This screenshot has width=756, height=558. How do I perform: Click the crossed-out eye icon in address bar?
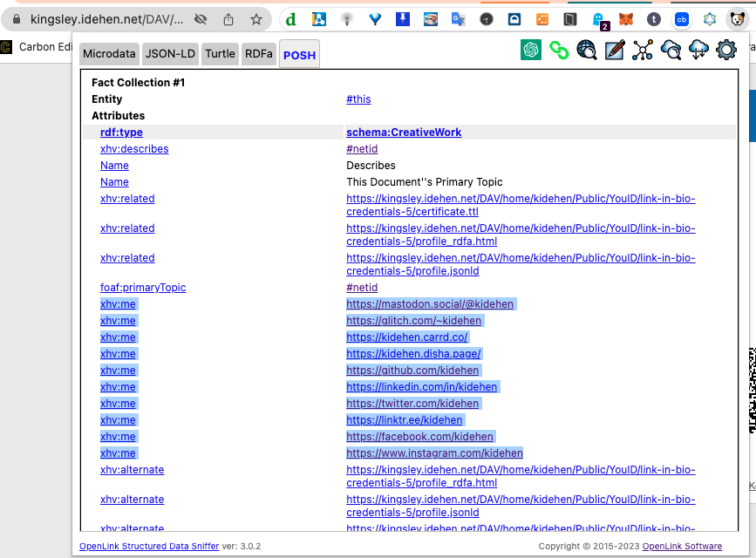tap(201, 19)
